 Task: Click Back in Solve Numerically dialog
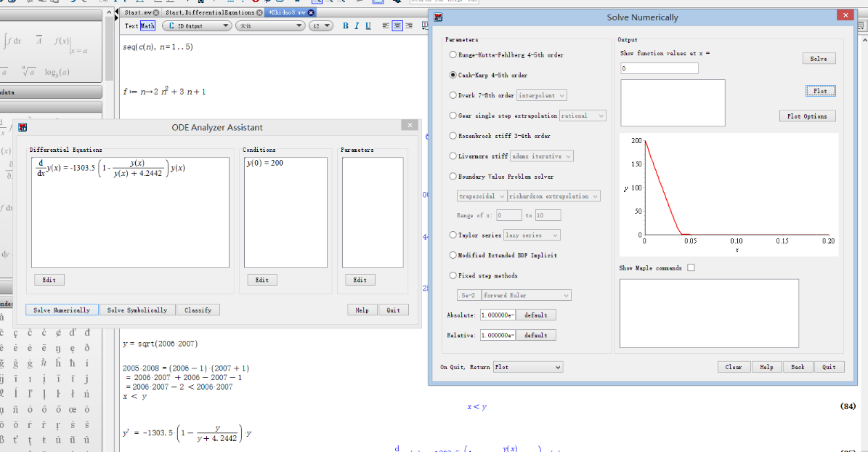[x=798, y=367]
